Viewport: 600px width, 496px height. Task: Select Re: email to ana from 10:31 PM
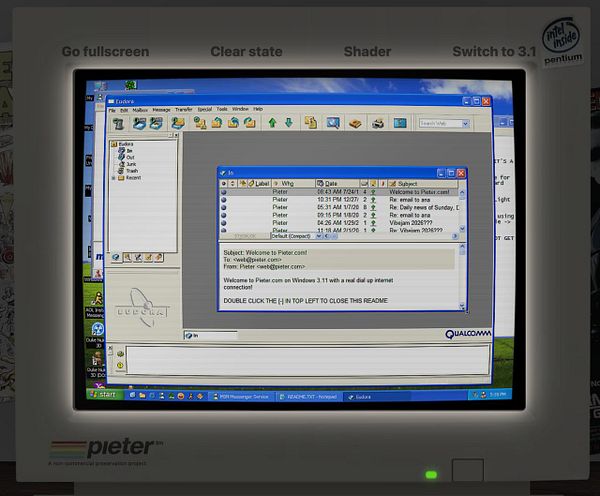click(339, 200)
